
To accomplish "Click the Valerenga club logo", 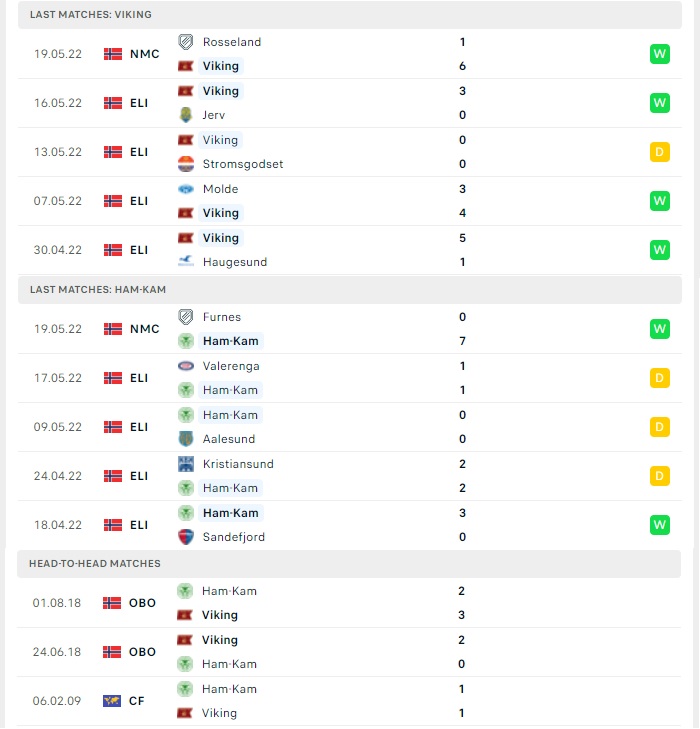I will pos(185,366).
